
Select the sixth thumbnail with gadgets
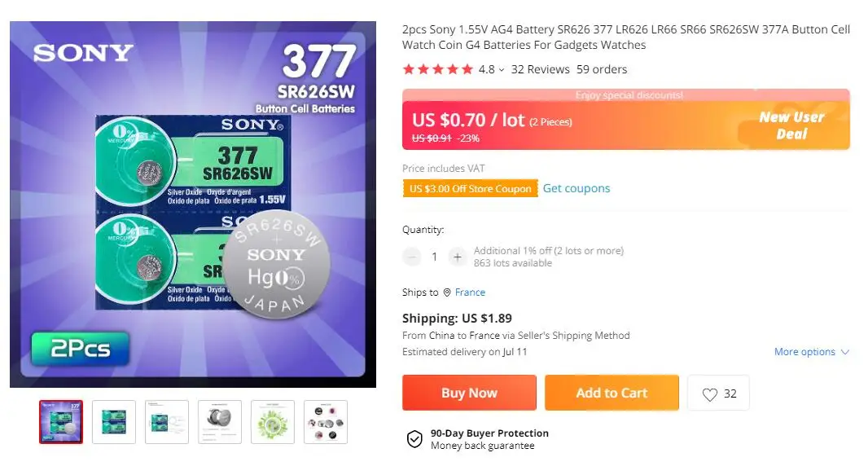326,422
